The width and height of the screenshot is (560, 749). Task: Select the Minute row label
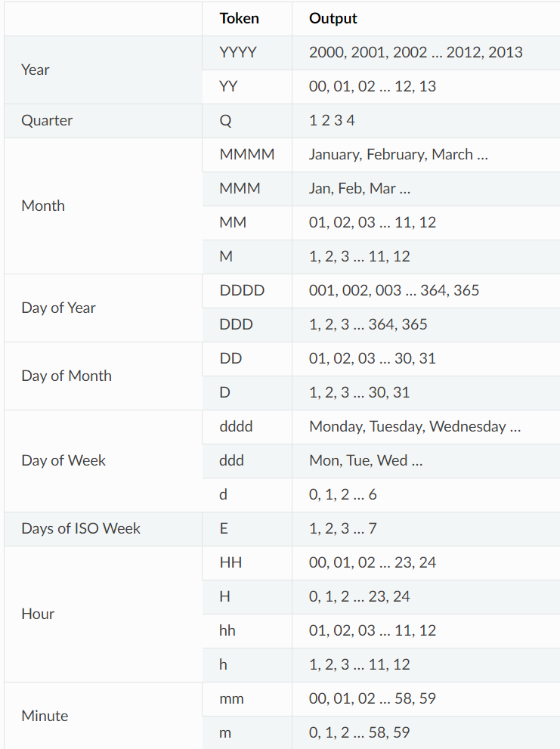pos(45,716)
